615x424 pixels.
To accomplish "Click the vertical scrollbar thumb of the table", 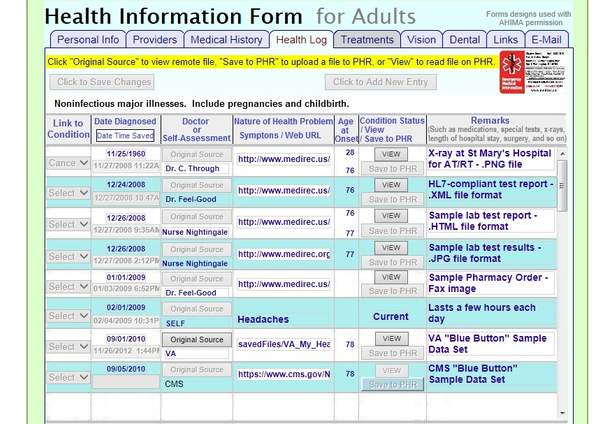I will coord(562,186).
